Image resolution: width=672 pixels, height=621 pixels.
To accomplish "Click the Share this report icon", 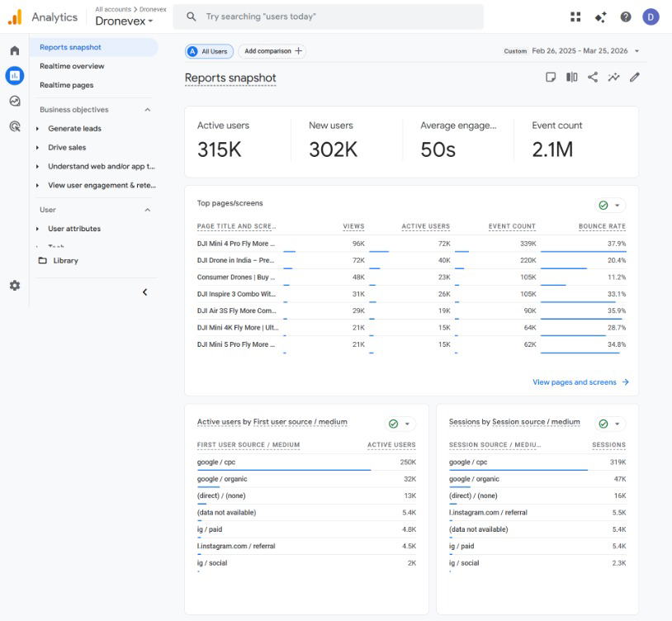I will pos(593,77).
